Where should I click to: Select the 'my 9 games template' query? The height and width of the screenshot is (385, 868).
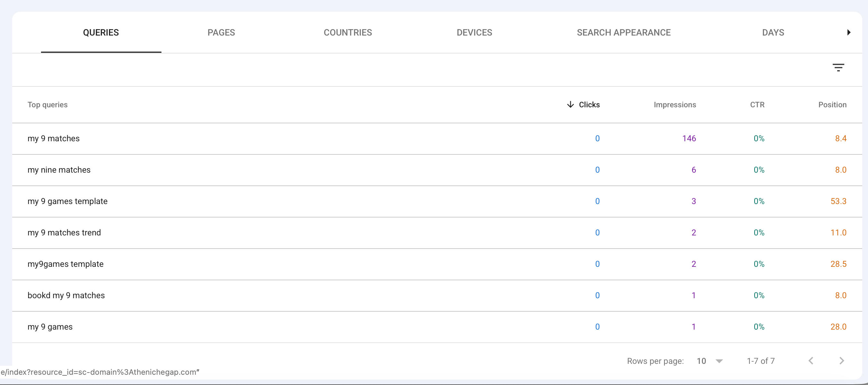(67, 201)
